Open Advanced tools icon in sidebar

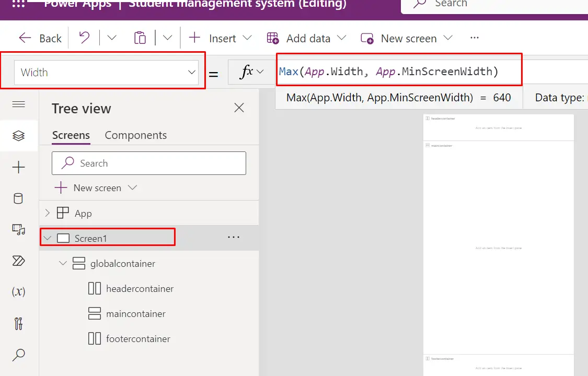19,323
